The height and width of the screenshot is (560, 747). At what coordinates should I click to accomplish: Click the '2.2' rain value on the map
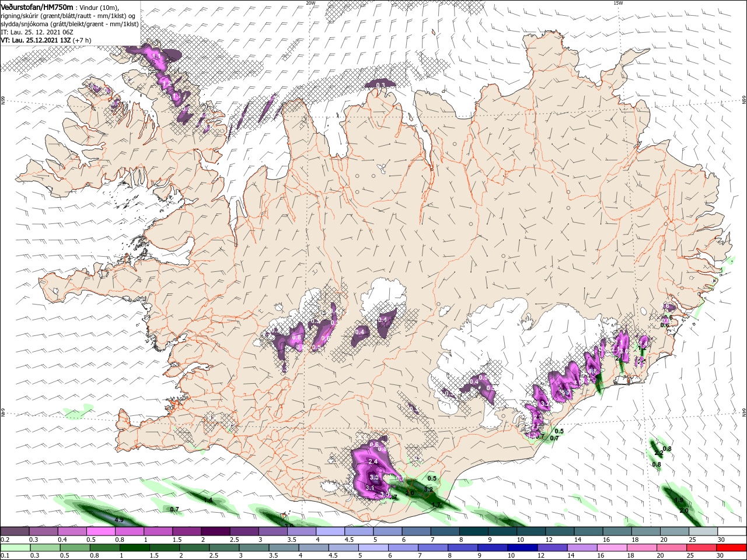(659, 453)
